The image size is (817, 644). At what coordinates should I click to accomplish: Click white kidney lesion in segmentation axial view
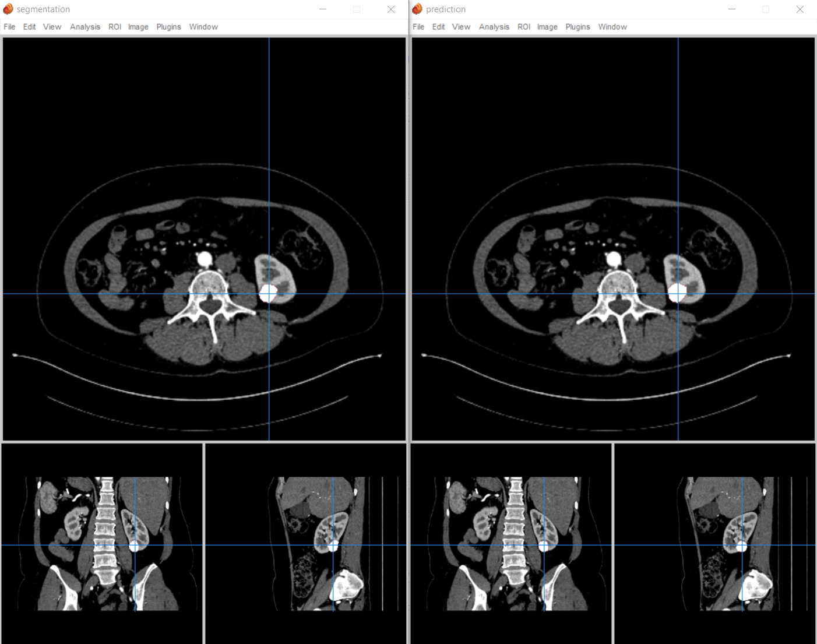coord(268,293)
